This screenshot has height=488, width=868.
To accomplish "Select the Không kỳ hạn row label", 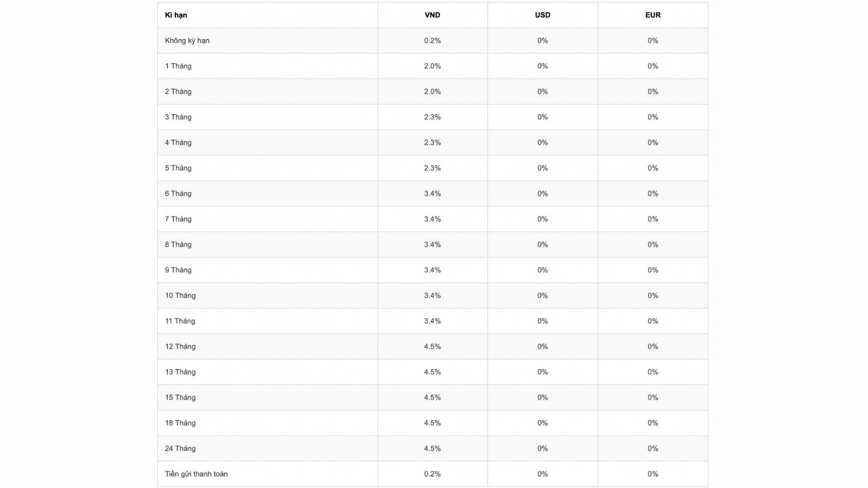I will pyautogui.click(x=187, y=41).
